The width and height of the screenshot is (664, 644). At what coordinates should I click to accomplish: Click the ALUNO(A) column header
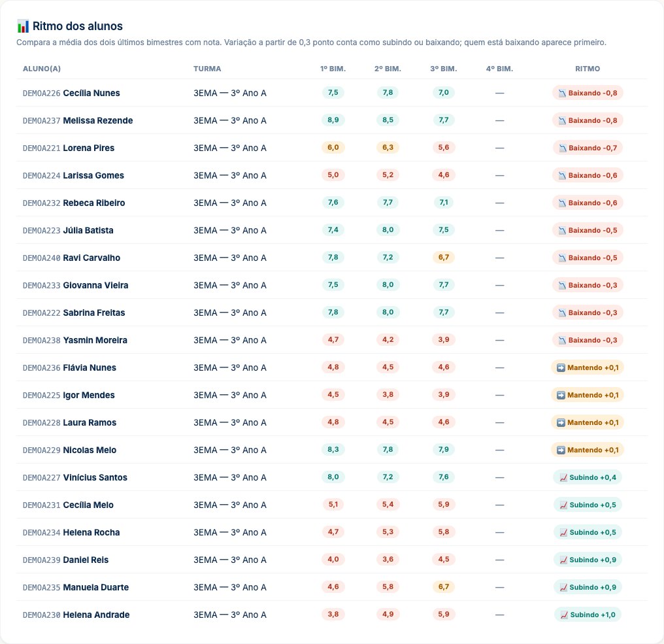tap(42, 69)
